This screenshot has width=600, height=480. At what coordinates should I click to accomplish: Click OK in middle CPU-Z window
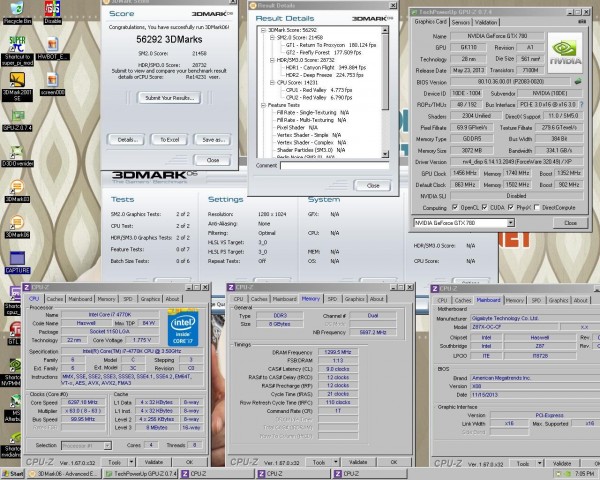click(x=394, y=462)
